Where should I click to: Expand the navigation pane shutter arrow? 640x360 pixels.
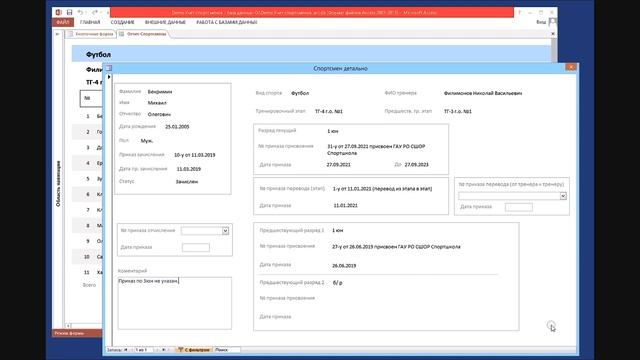click(x=57, y=34)
